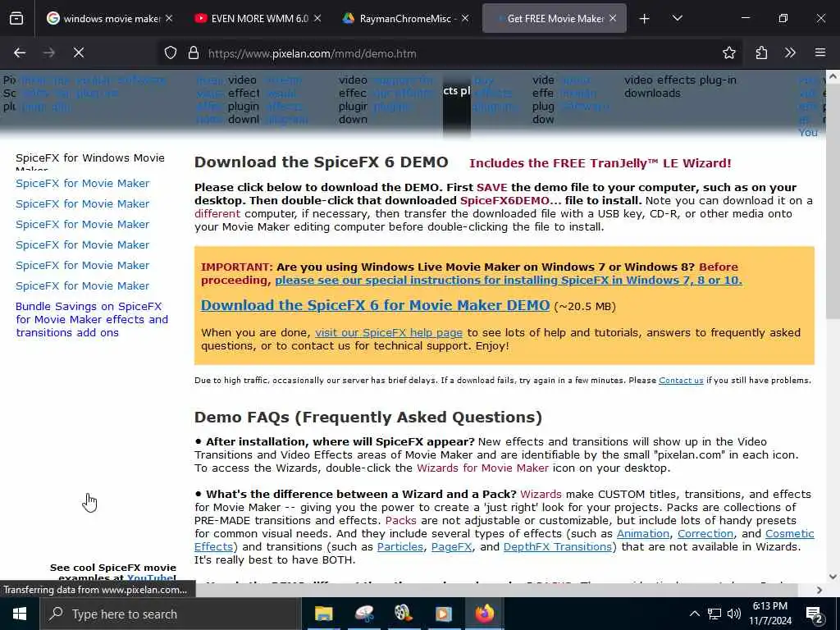840x630 pixels.
Task: Switch to EVEN MORE WMM 6.0 tab
Action: [x=253, y=19]
